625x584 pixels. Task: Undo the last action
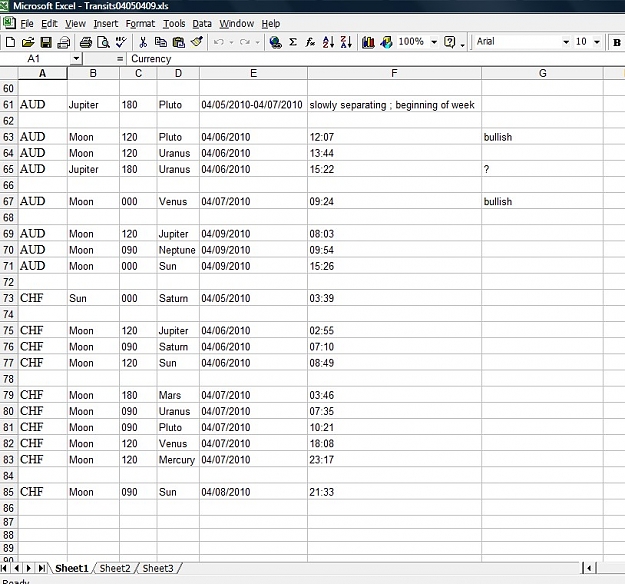[219, 42]
